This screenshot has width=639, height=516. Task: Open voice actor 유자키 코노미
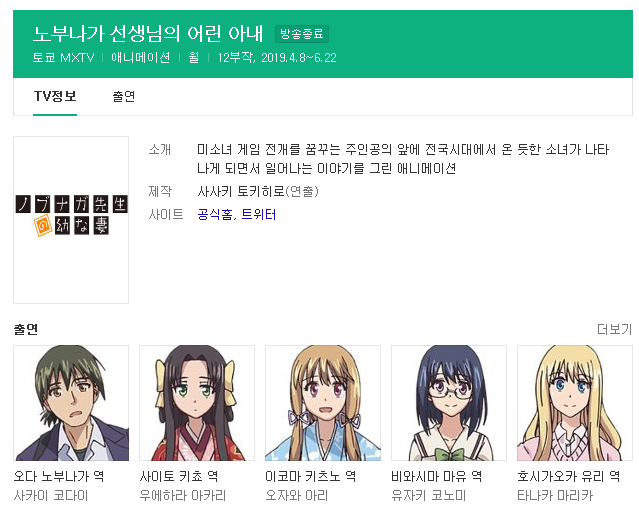pyautogui.click(x=428, y=496)
